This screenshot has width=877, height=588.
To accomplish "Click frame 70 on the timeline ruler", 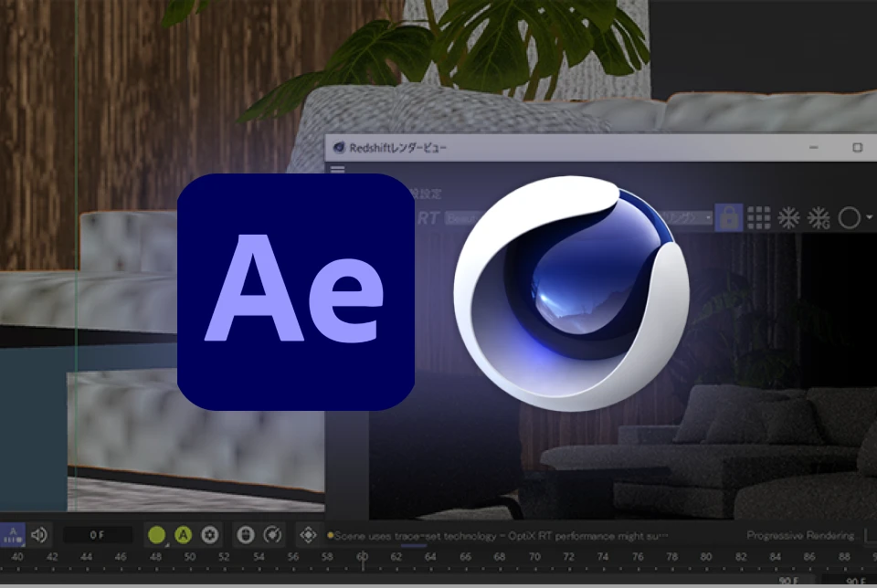I will point(534,557).
